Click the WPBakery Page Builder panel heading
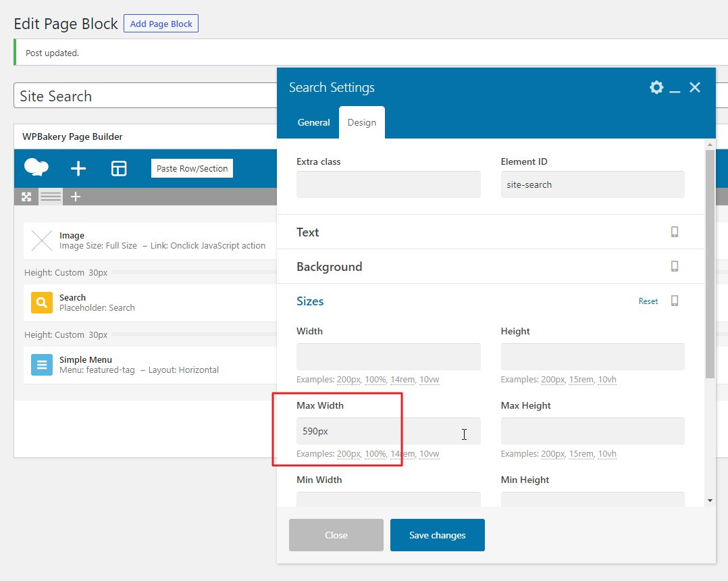Viewport: 728px width, 581px height. pos(72,136)
